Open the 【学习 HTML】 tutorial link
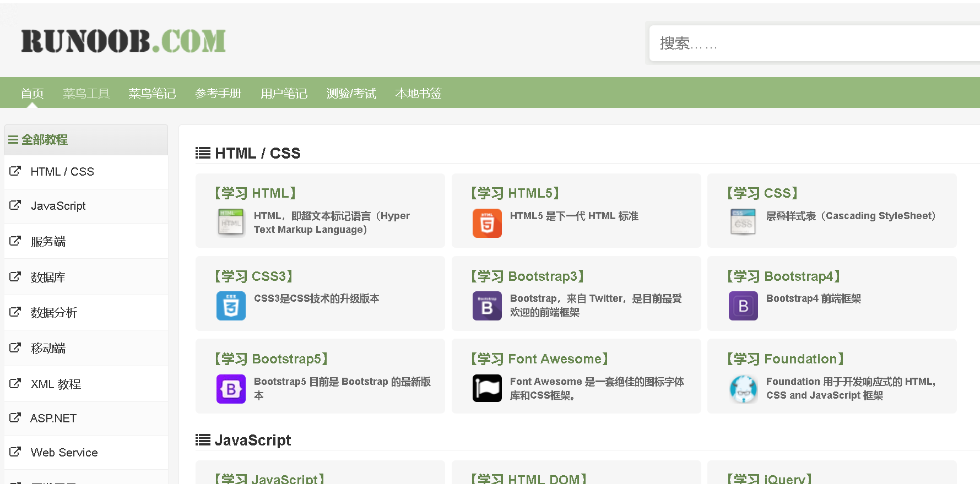980x484 pixels. coord(255,193)
